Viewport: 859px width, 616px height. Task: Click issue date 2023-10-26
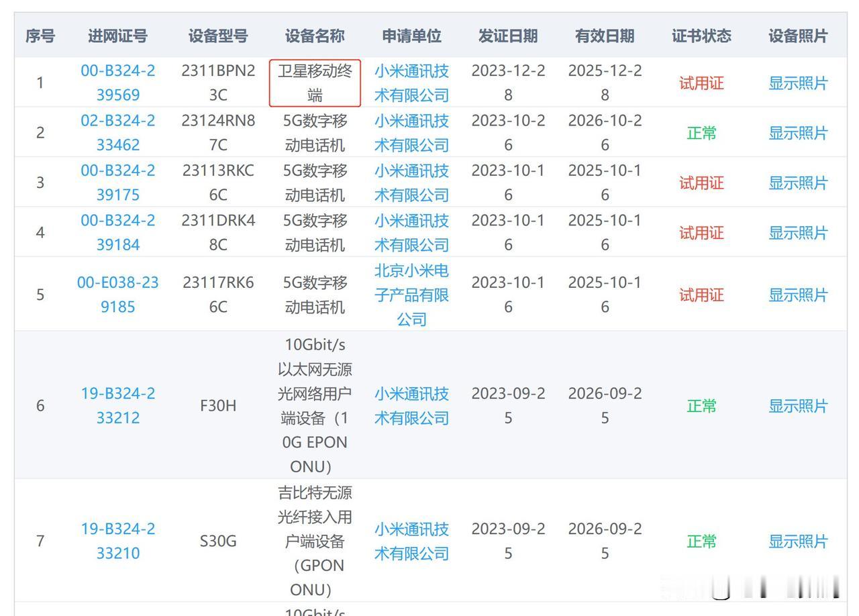coord(508,133)
